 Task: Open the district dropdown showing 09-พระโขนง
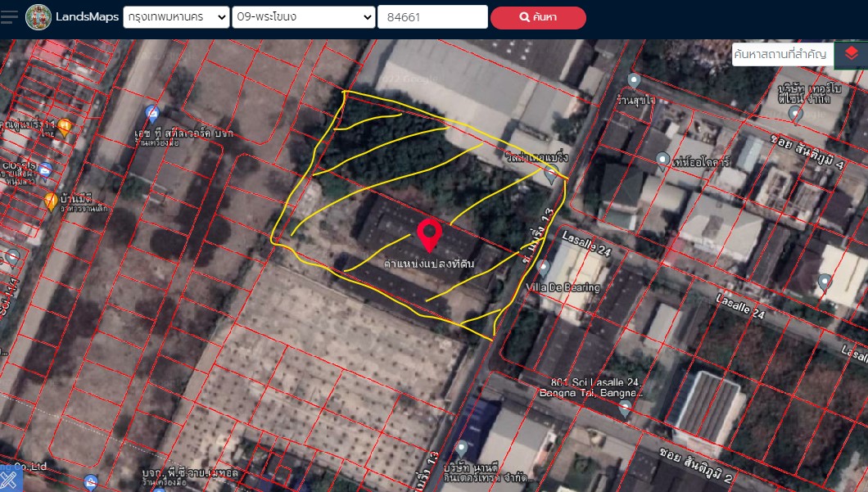point(303,17)
